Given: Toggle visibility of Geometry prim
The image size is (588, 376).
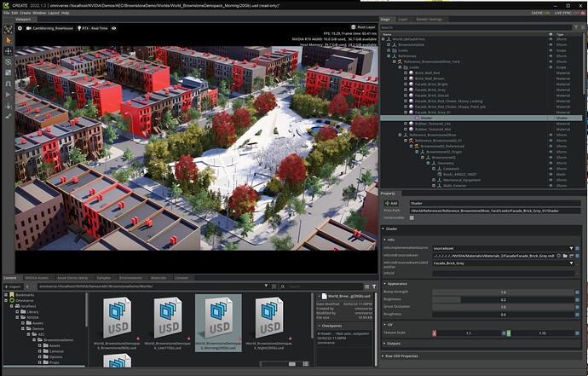Looking at the screenshot, I should 551,163.
